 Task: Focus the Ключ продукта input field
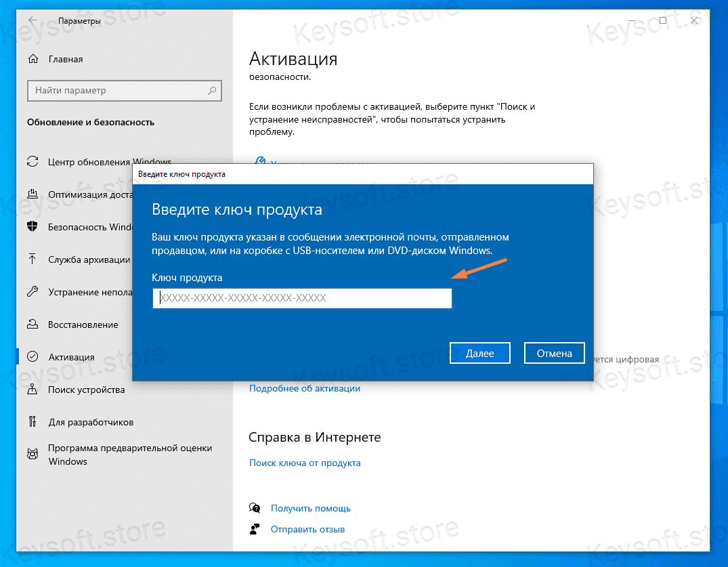point(302,298)
